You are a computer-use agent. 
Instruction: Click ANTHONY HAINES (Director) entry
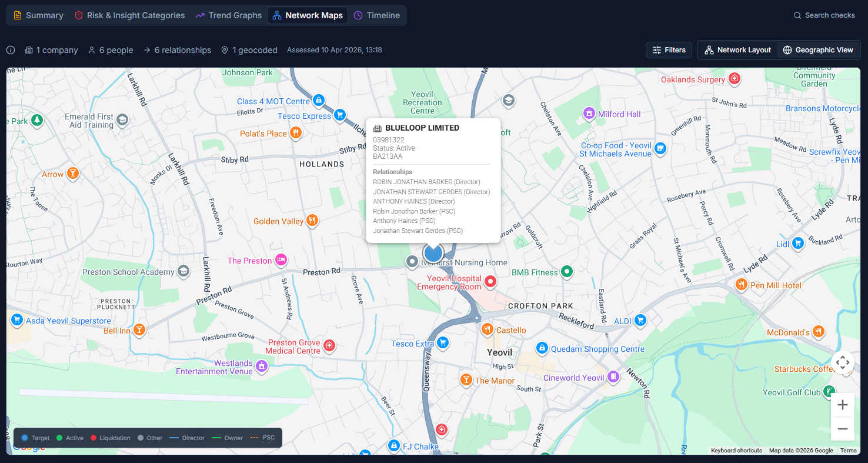[x=413, y=201]
